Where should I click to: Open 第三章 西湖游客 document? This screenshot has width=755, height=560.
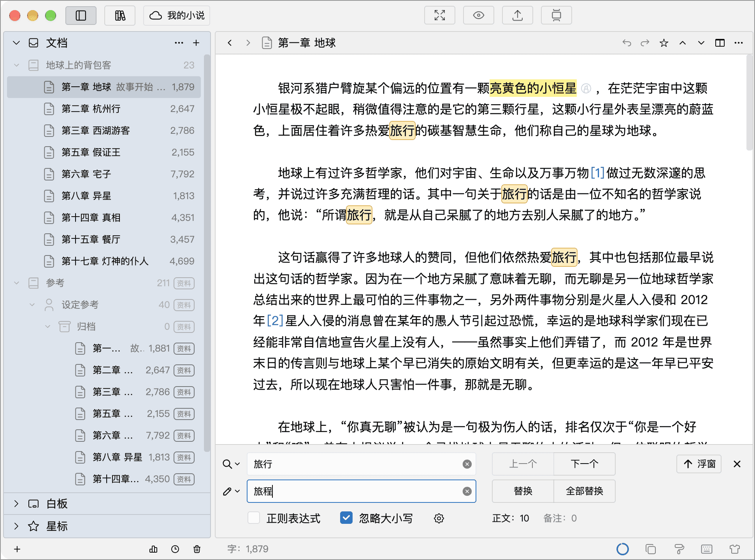(x=104, y=130)
